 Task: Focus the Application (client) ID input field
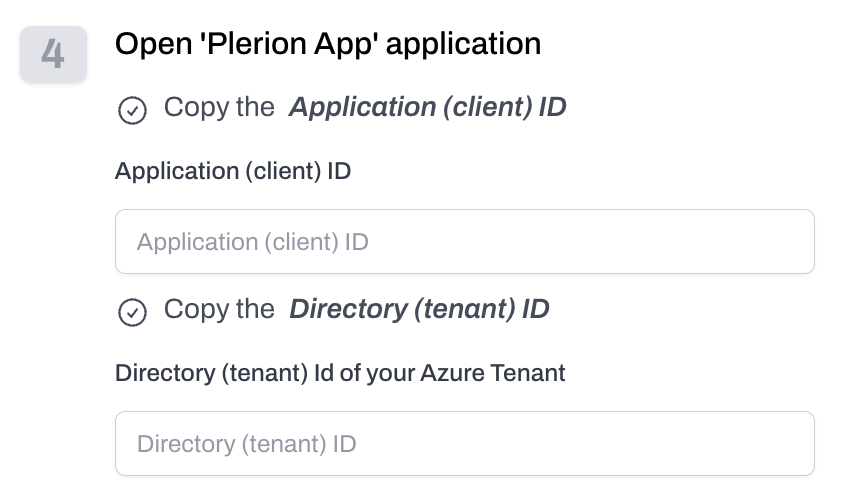pos(464,241)
